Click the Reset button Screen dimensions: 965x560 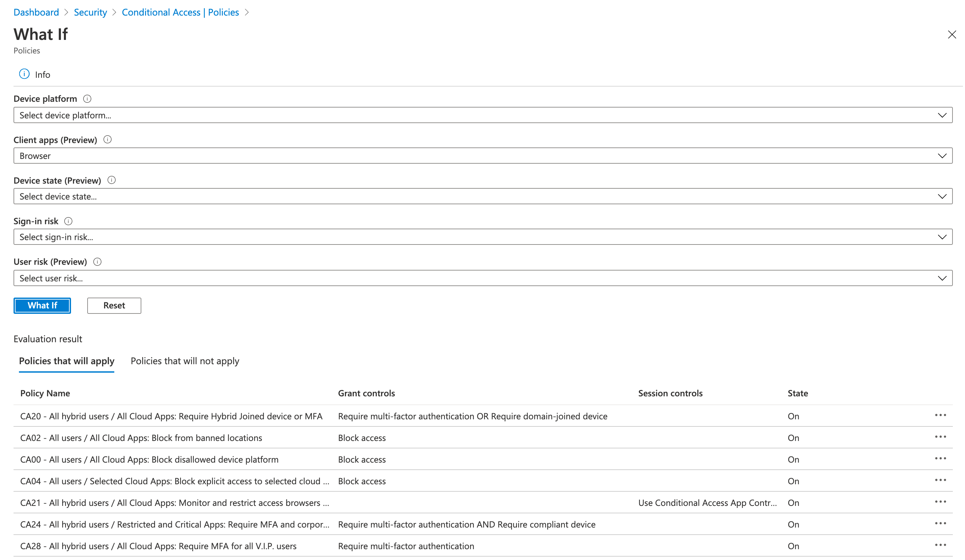click(114, 305)
